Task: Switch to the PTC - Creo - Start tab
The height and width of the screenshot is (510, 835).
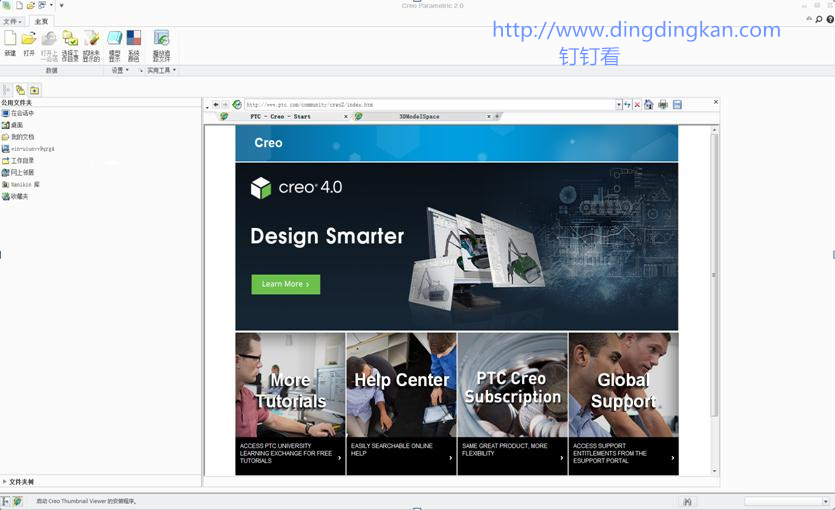Action: (x=281, y=117)
